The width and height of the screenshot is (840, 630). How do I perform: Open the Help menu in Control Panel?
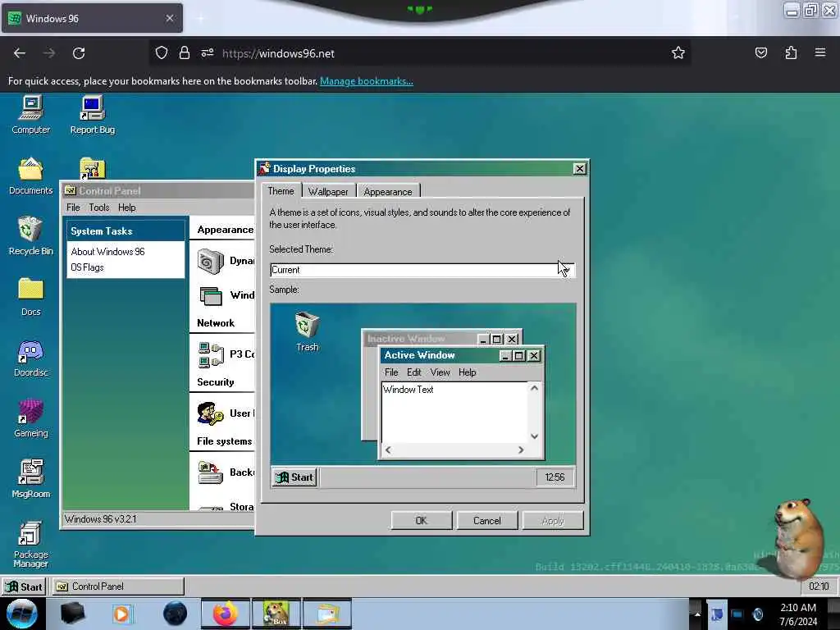tap(127, 208)
